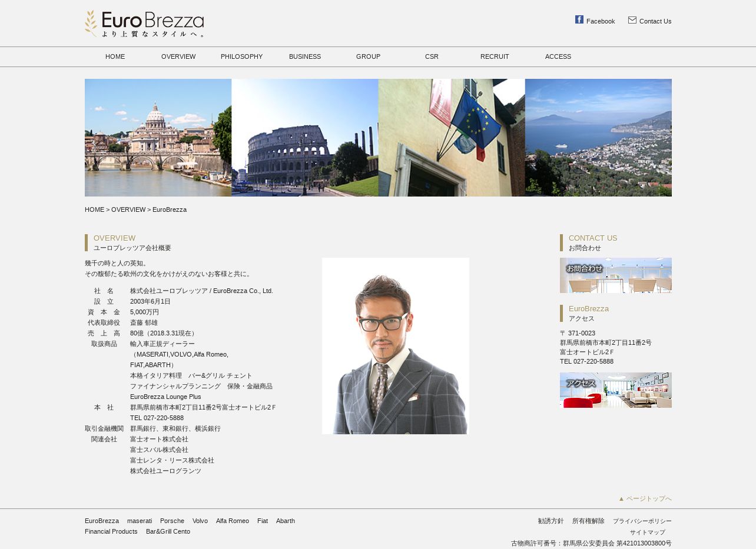756x549 pixels.
Task: Click 富士オート株式会社 related company text
Action: [x=159, y=439]
